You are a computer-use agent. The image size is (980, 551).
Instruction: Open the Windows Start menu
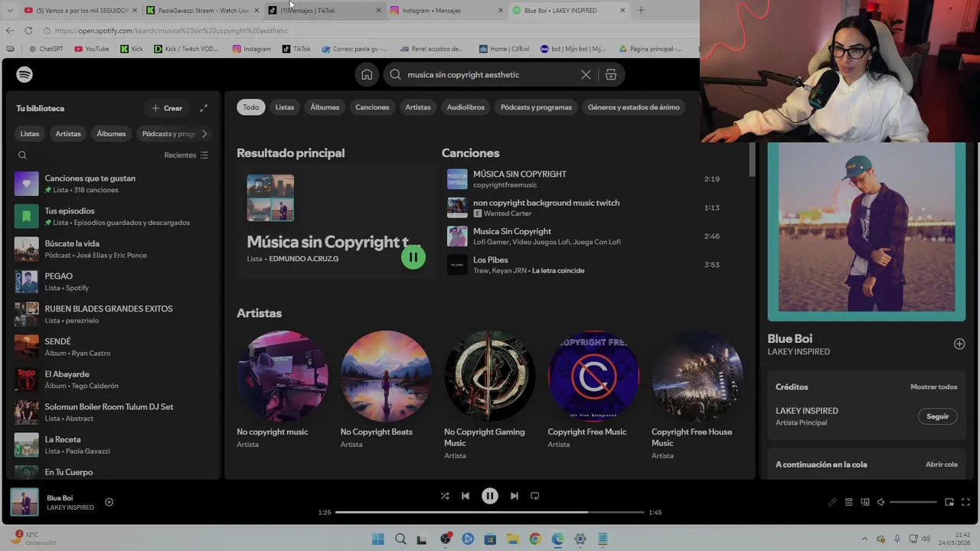(378, 539)
